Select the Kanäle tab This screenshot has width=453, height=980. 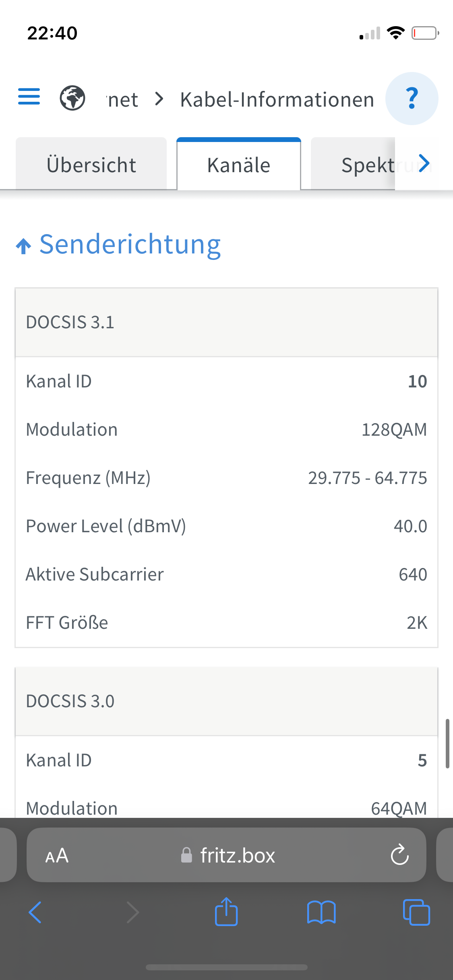[x=239, y=164]
